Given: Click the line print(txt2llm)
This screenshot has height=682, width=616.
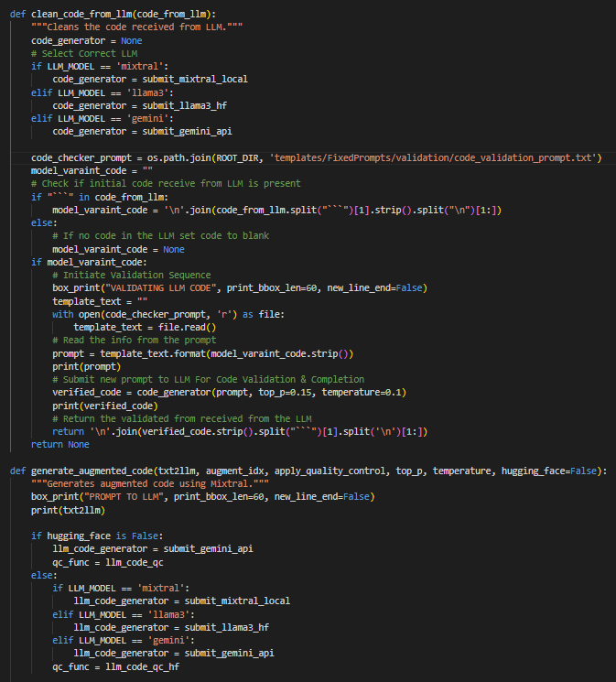Looking at the screenshot, I should click(68, 510).
